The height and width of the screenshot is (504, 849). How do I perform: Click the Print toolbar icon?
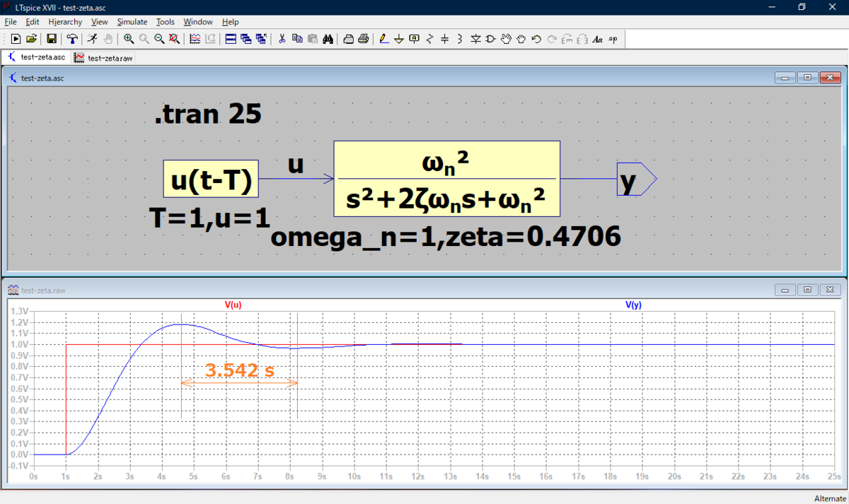[363, 39]
